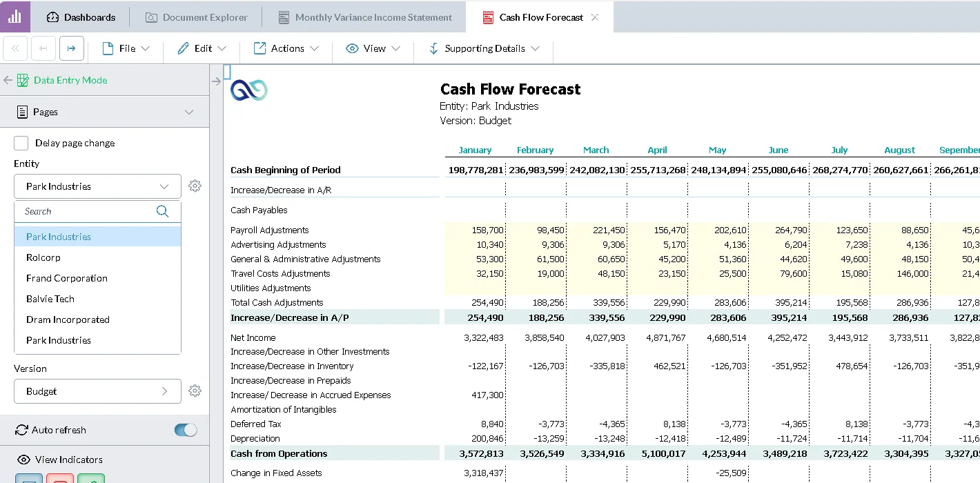Choose Balvie Tech in the entity list
The height and width of the screenshot is (483, 980).
click(50, 299)
